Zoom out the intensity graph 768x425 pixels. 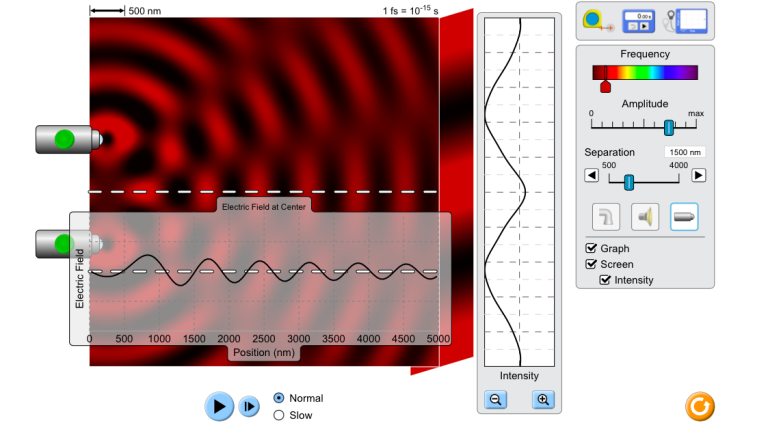point(496,400)
